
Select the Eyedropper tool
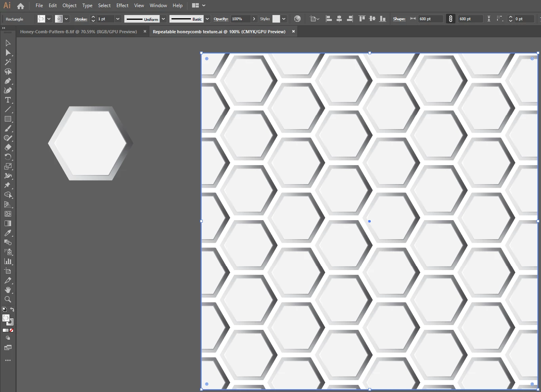[x=8, y=233]
